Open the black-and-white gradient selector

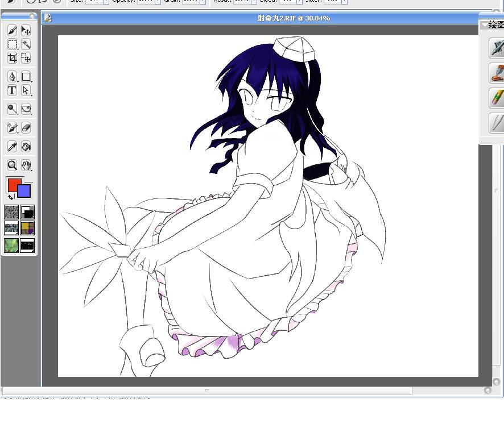point(27,212)
